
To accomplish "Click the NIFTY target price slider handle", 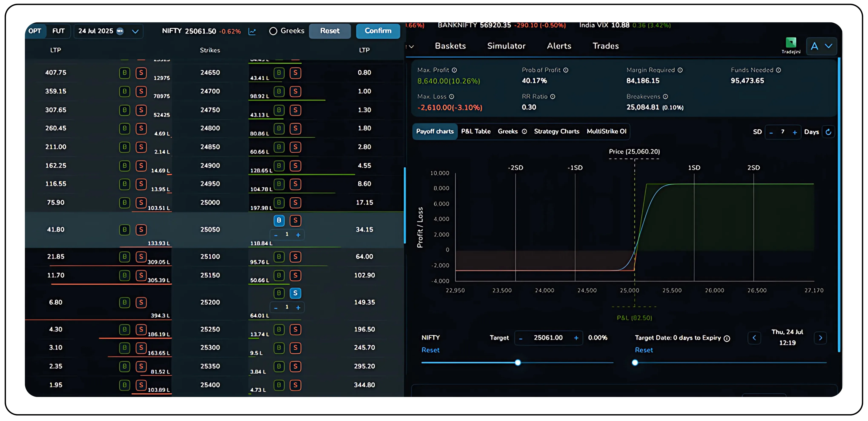I will [x=518, y=363].
